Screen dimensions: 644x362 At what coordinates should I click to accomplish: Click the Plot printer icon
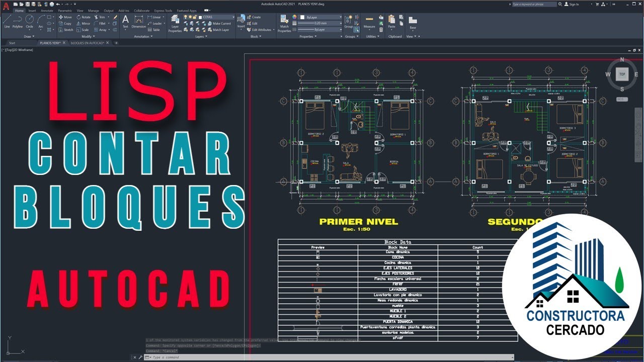[x=52, y=4]
